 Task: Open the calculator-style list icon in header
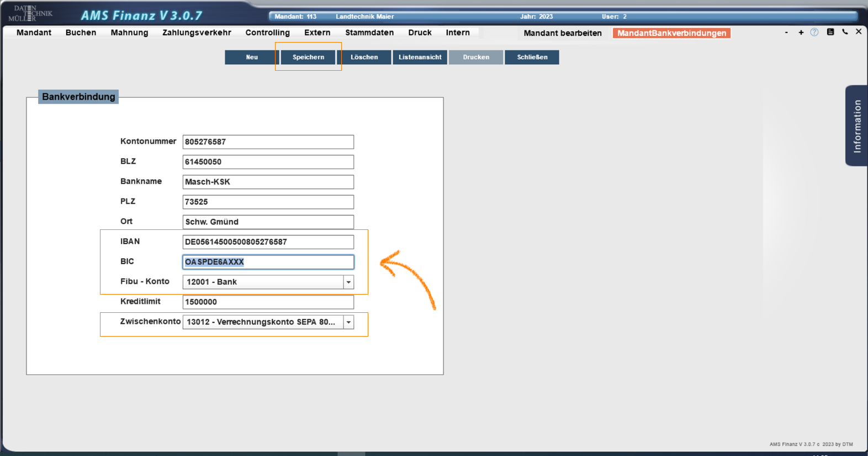(830, 32)
